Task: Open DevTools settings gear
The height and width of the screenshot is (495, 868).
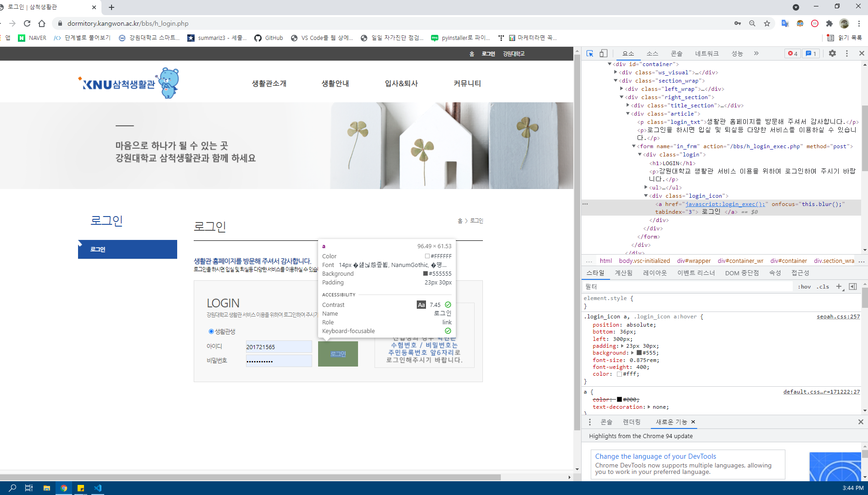Action: pyautogui.click(x=832, y=54)
